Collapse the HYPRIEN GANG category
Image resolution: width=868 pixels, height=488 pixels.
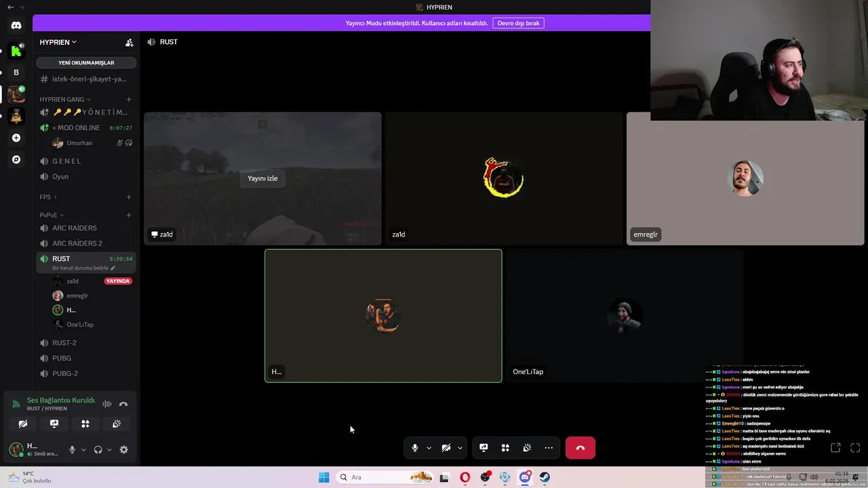64,100
